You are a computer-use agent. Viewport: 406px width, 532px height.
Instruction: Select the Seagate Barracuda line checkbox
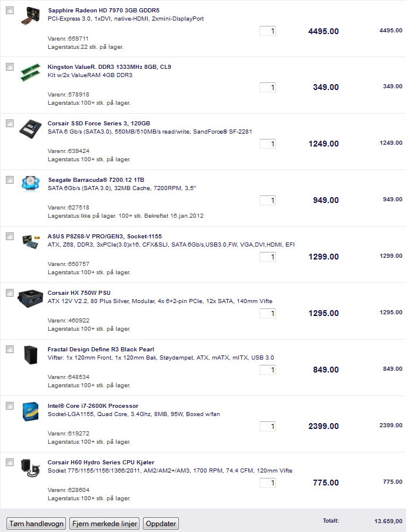(x=10, y=180)
